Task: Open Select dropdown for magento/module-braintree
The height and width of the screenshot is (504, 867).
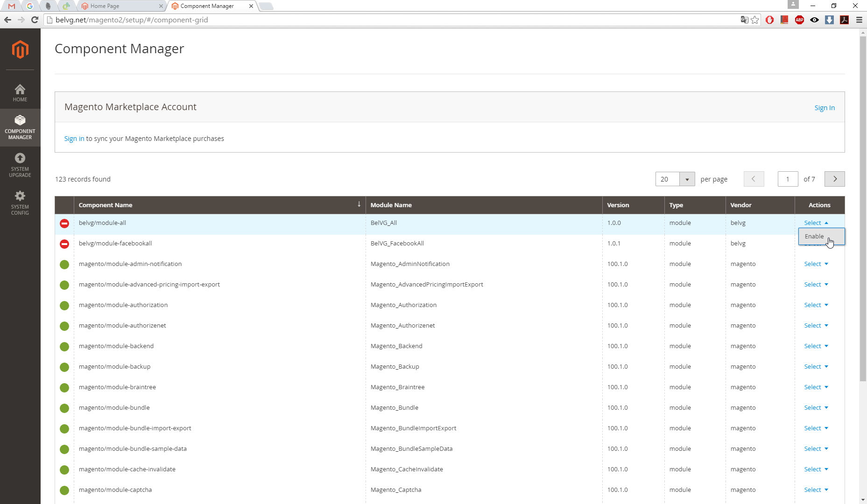Action: [x=816, y=387]
